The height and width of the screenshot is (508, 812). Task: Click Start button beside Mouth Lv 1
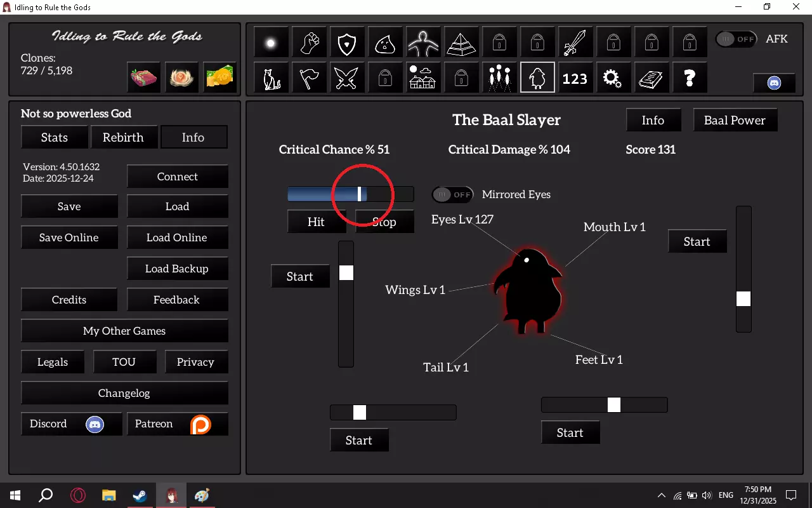(x=697, y=241)
